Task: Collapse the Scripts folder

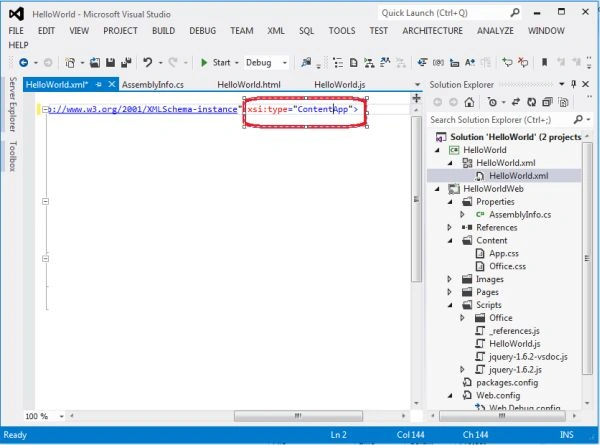Action: [450, 305]
